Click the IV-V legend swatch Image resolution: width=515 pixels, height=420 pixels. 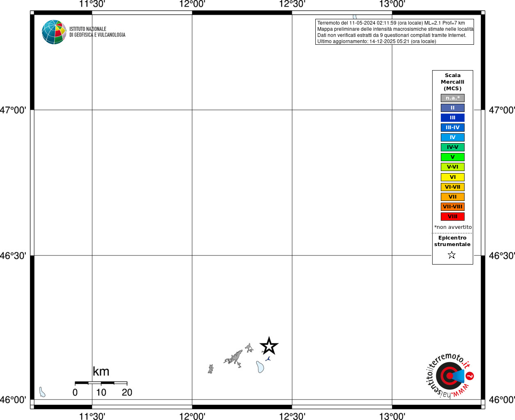tap(453, 147)
